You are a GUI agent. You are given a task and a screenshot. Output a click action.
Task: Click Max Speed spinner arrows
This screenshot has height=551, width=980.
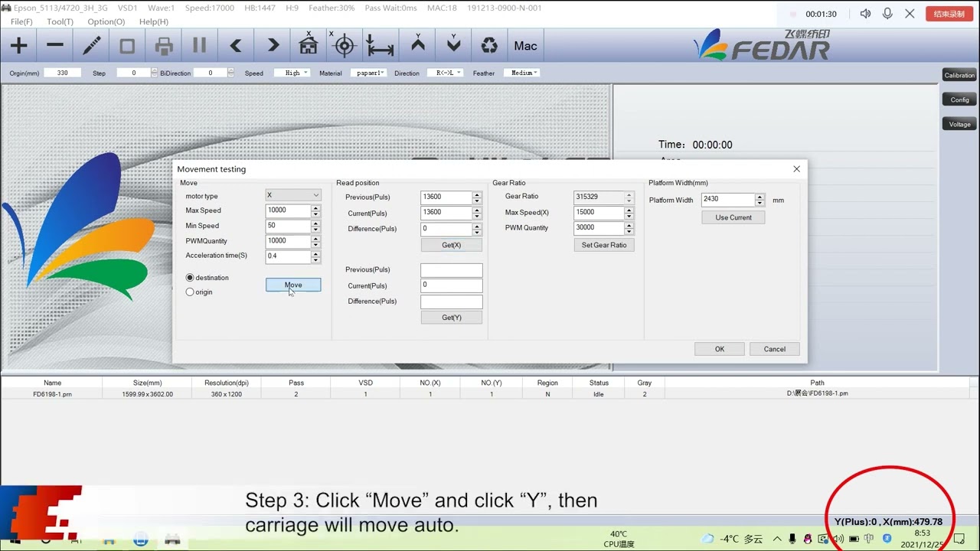tap(315, 210)
